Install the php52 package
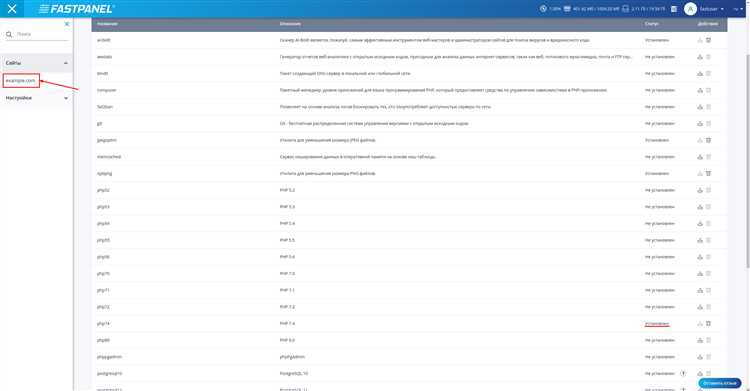The width and height of the screenshot is (750, 391). point(700,190)
